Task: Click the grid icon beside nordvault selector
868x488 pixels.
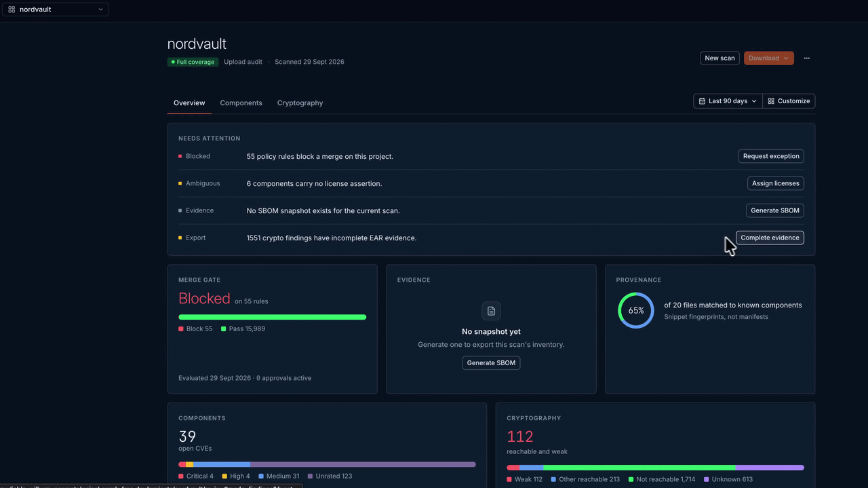Action: 12,10
